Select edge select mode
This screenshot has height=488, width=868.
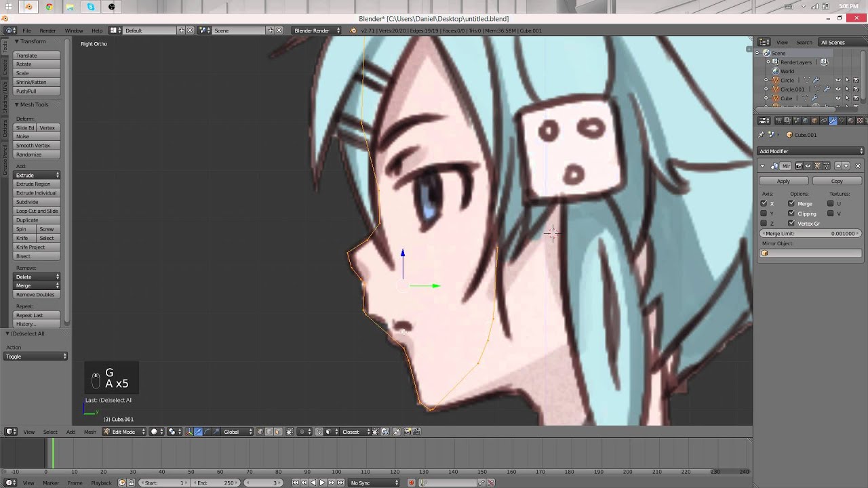269,432
